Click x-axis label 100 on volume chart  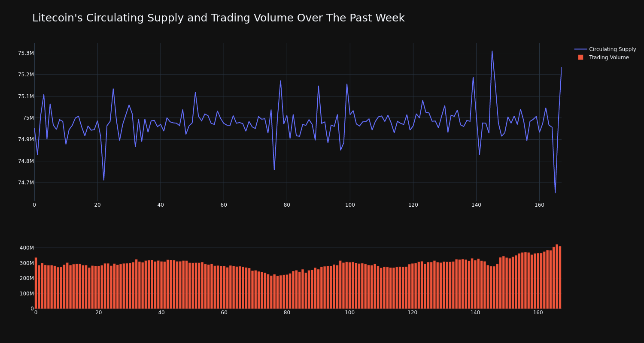(x=350, y=313)
